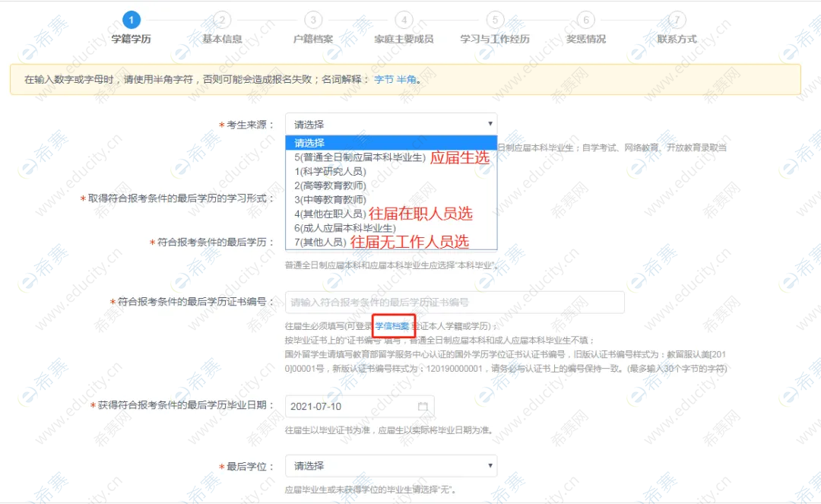Open step 5 学习与工作经历 circle
This screenshot has width=821, height=504.
(495, 20)
